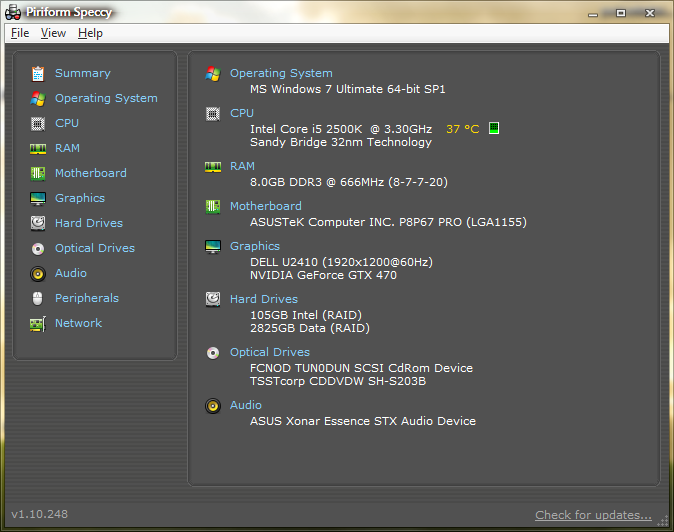Open Hard Drives section from sidebar

[x=89, y=223]
